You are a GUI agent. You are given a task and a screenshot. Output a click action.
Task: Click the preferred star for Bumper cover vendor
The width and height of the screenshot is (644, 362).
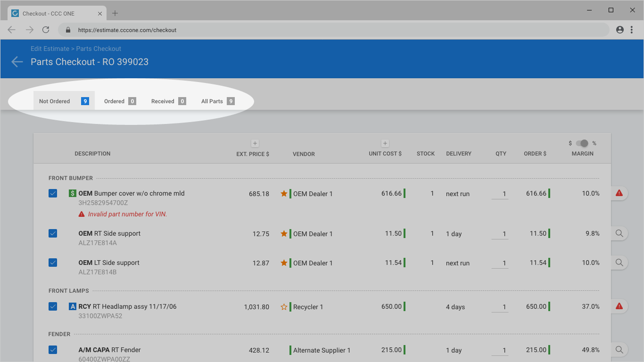(x=284, y=193)
